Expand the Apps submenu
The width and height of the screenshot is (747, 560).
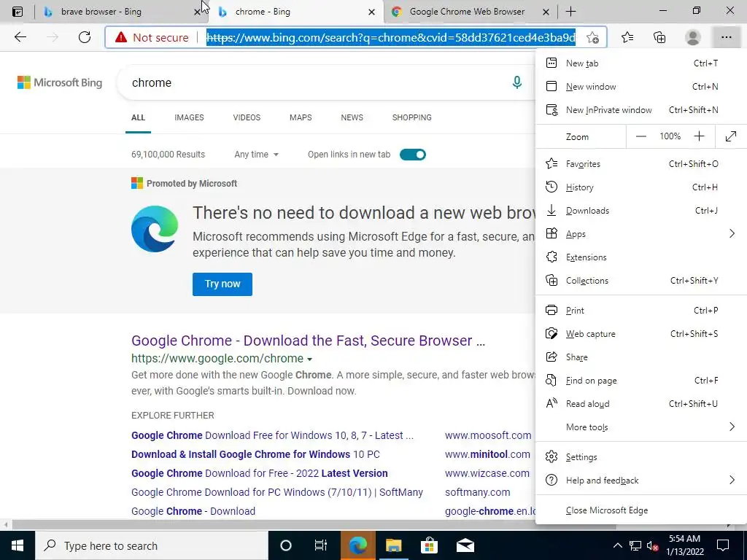coord(732,234)
